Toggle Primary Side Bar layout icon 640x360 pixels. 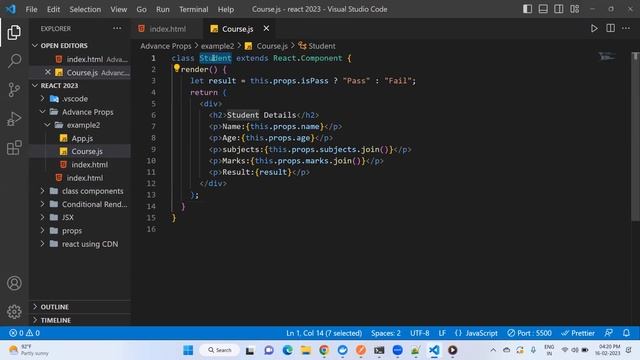point(527,9)
